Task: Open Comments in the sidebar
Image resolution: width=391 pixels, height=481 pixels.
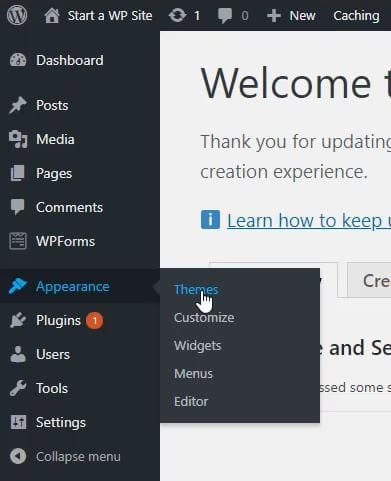Action: pos(69,207)
